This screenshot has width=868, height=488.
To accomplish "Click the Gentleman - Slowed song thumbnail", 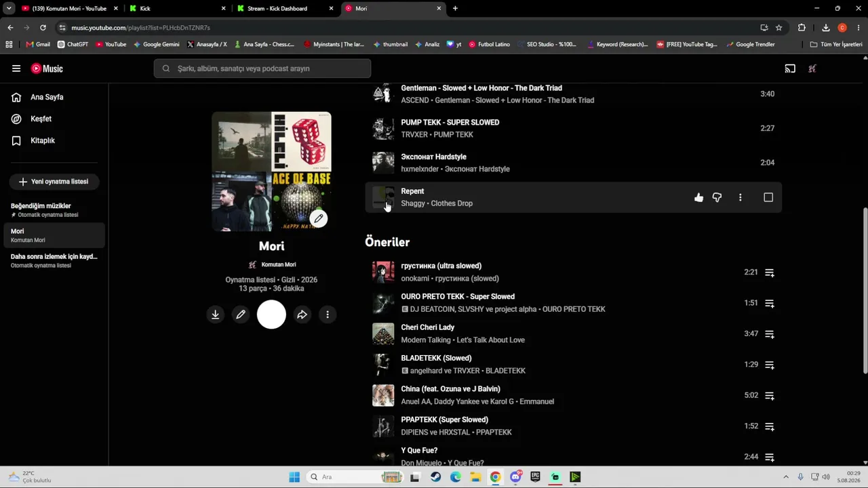I will click(x=383, y=94).
